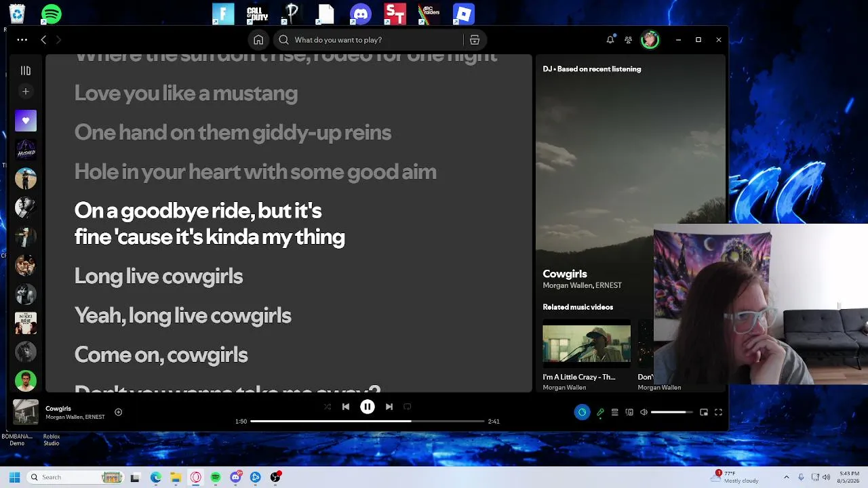Click the Cowgirls album art in the player bar
The width and height of the screenshot is (868, 488).
26,412
